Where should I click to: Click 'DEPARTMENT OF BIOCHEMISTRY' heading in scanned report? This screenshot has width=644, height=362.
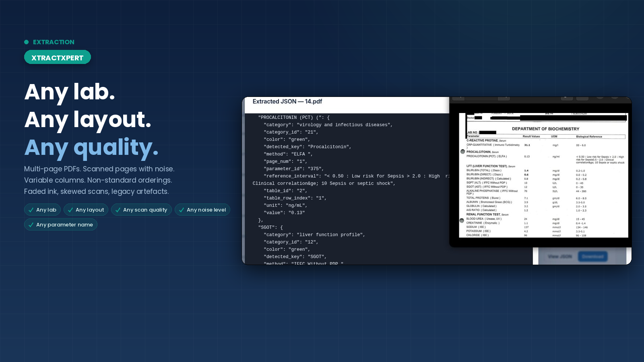click(x=545, y=129)
